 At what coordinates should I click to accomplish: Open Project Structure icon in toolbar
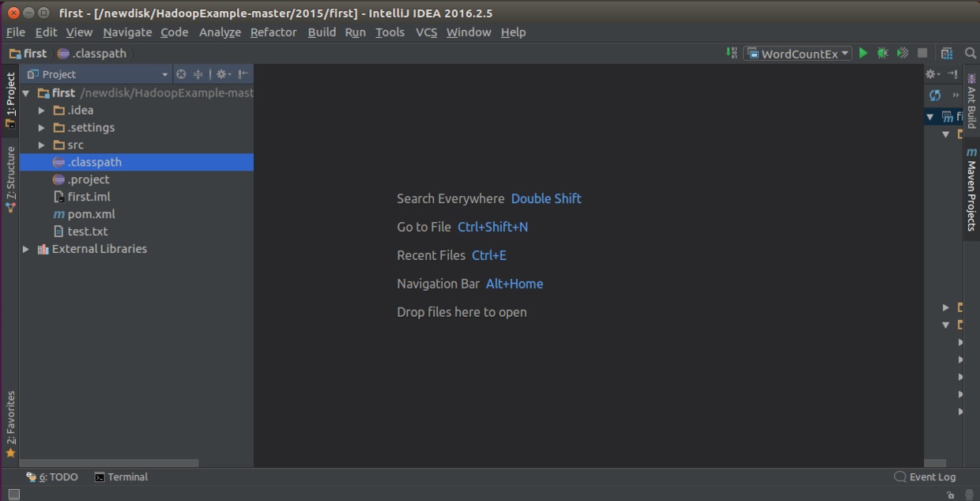click(946, 53)
